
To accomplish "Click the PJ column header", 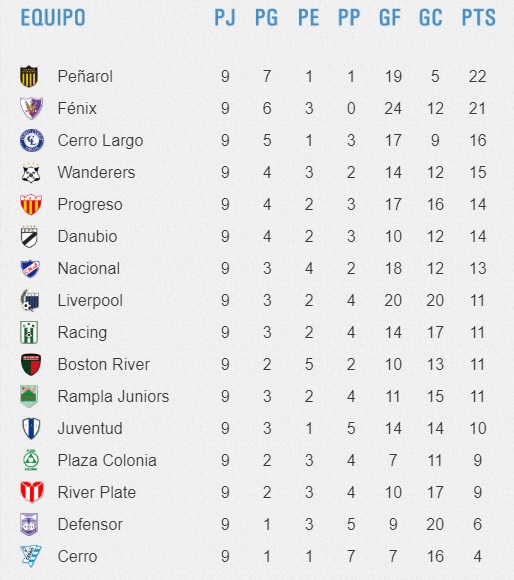I will [x=225, y=18].
